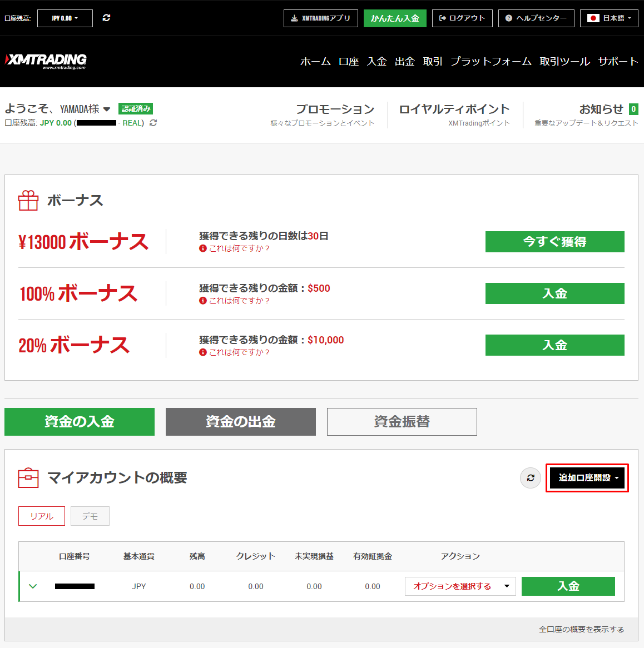Viewport: 644px width, 648px height.
Task: Expand the account row with the green chevron
Action: click(x=33, y=586)
